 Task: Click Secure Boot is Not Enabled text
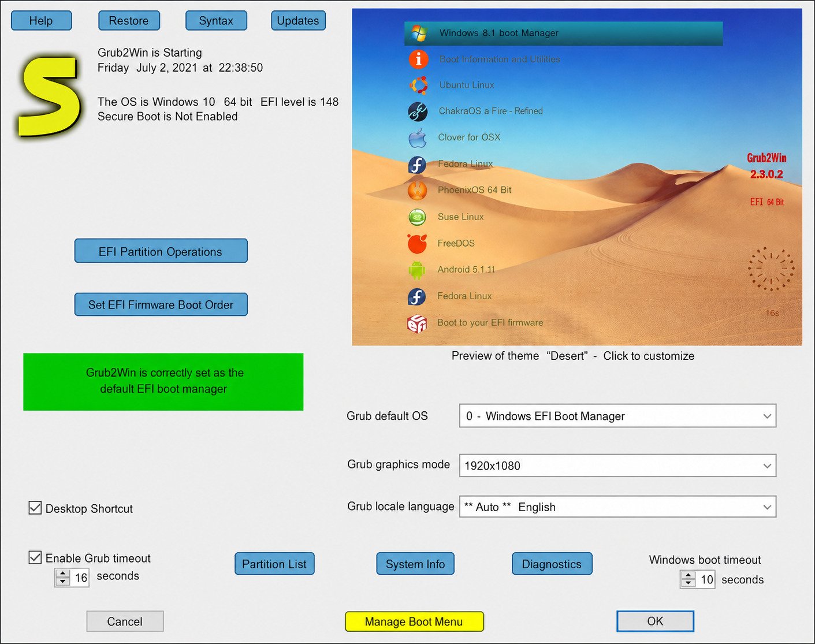168,117
